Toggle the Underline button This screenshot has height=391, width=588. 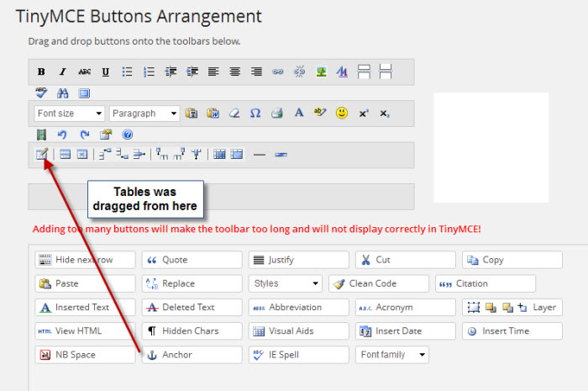tap(106, 71)
